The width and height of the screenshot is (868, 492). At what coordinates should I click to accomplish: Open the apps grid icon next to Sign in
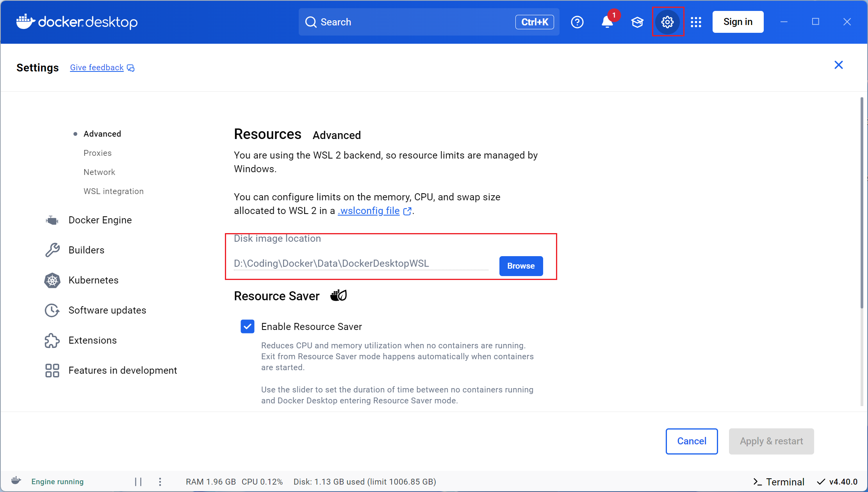click(x=696, y=22)
